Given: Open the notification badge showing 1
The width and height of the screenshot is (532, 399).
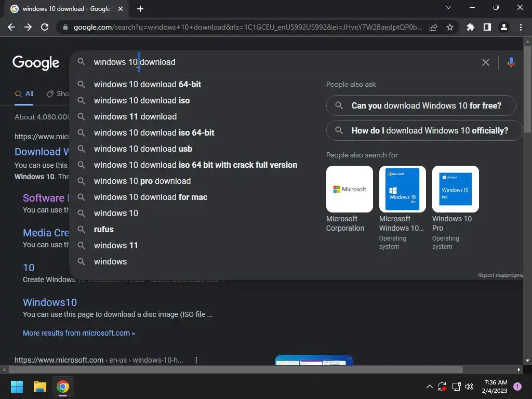Looking at the screenshot, I should click(x=517, y=387).
